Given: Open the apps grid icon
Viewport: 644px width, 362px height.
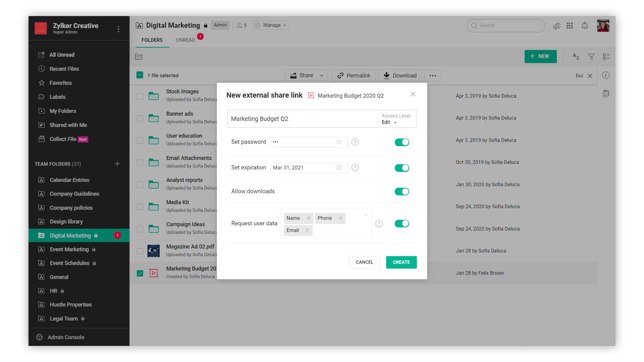Looking at the screenshot, I should 570,25.
